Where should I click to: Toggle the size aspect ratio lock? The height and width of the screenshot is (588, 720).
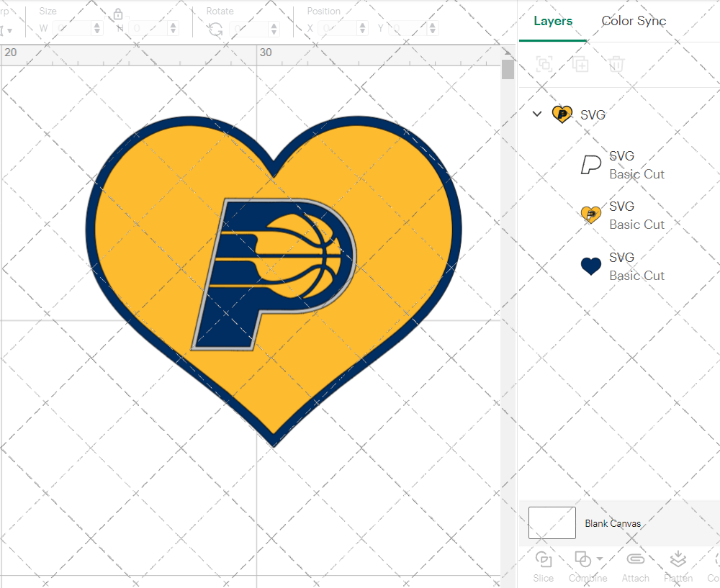click(118, 14)
